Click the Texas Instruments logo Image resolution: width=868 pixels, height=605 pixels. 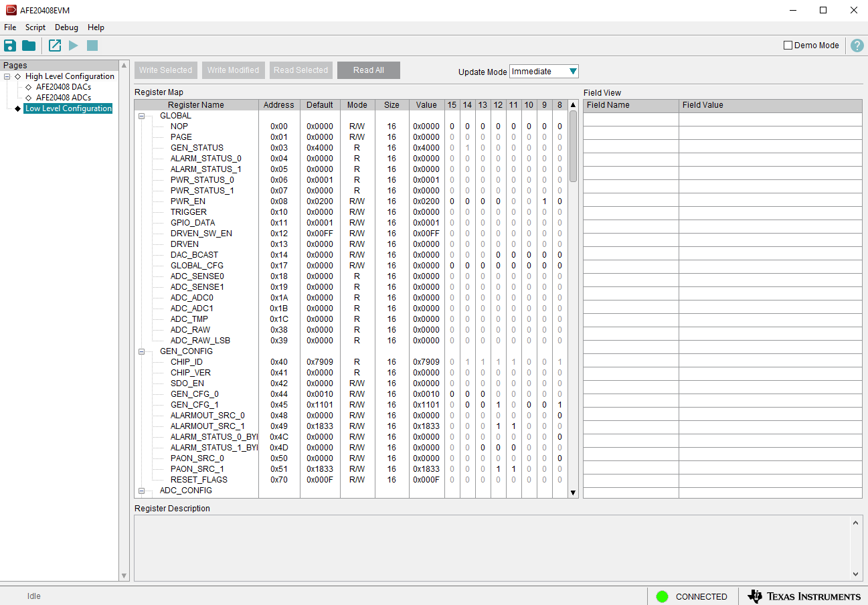pos(804,596)
